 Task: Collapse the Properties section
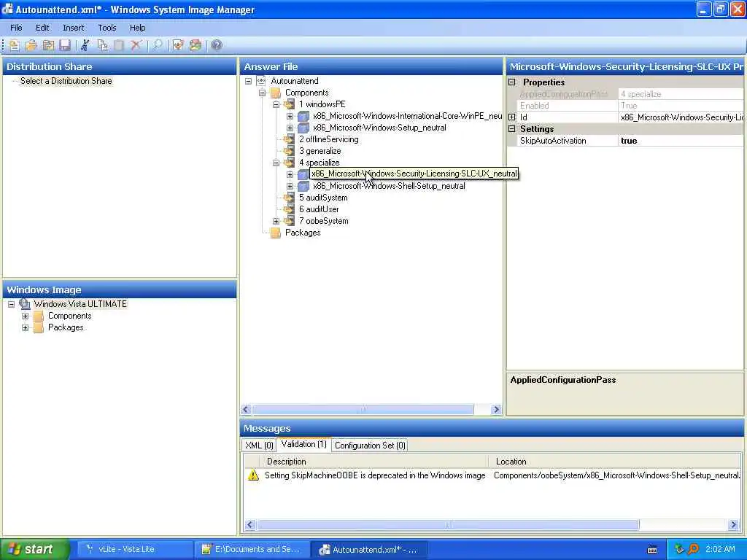tap(512, 82)
